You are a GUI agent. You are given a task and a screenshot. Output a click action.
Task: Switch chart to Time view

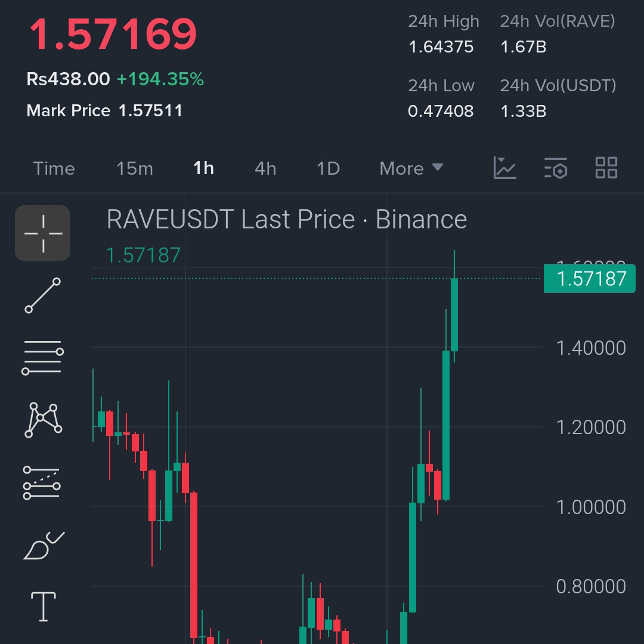pos(54,168)
